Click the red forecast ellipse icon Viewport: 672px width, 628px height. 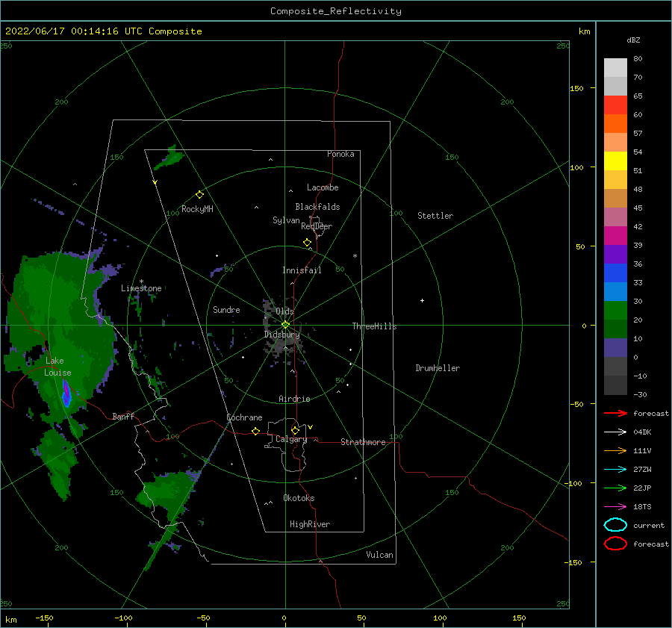click(615, 544)
